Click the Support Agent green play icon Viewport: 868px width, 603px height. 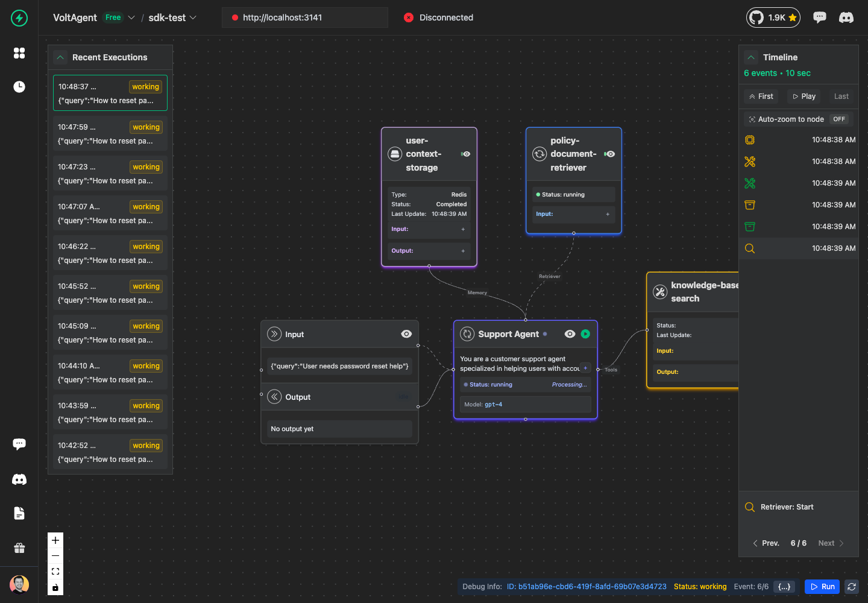(585, 334)
